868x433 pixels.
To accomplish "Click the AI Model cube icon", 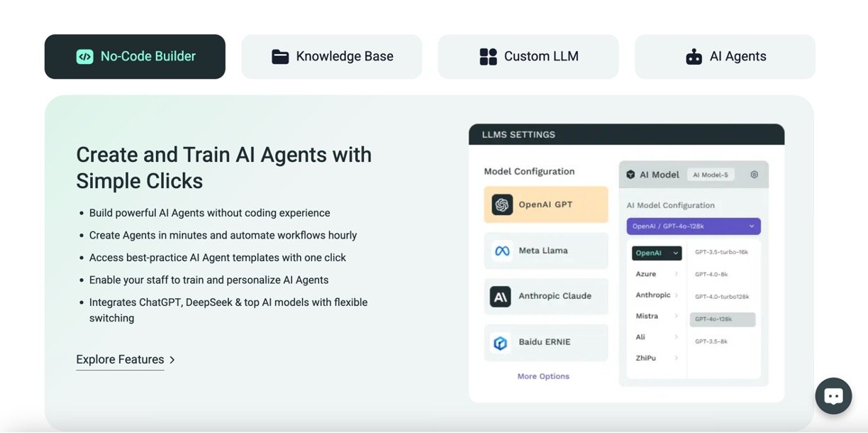I will coord(630,175).
